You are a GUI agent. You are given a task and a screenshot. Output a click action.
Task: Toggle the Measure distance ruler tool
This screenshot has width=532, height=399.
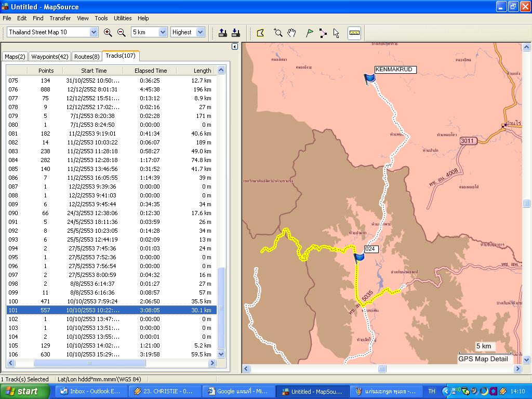click(x=354, y=33)
